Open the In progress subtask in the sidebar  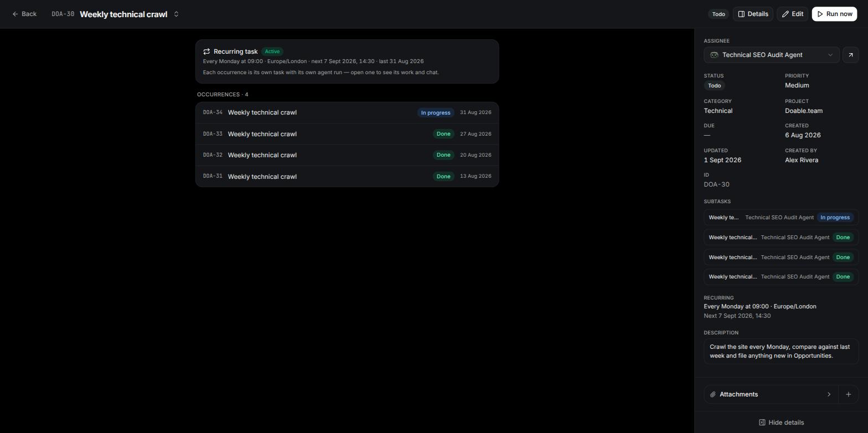point(781,218)
